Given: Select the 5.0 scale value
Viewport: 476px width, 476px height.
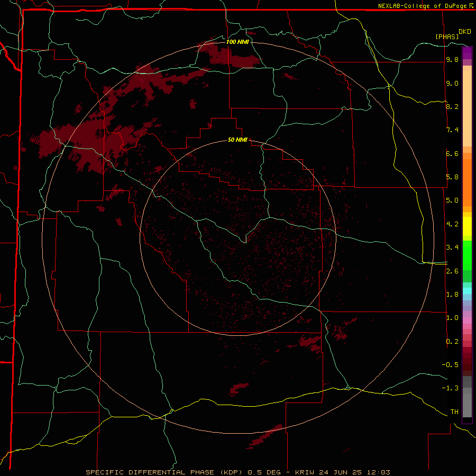Looking at the screenshot, I should pos(452,200).
